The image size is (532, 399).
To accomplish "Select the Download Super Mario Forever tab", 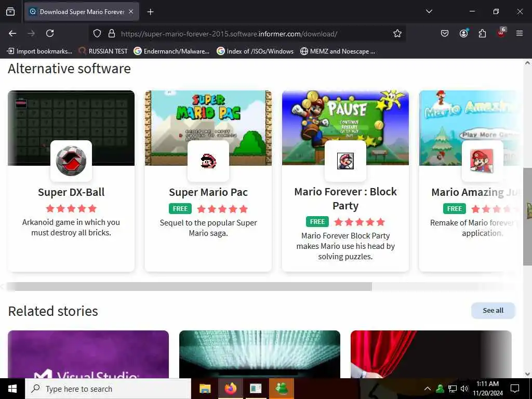I will tap(82, 11).
